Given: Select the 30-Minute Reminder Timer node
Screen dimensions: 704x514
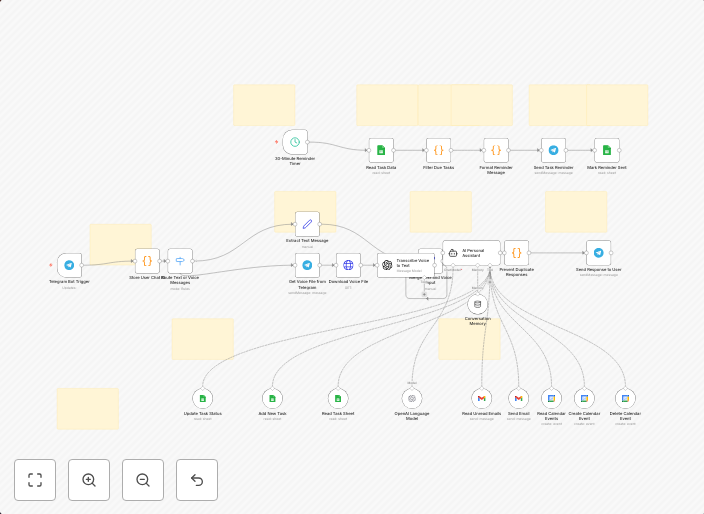Looking at the screenshot, I should (x=295, y=142).
